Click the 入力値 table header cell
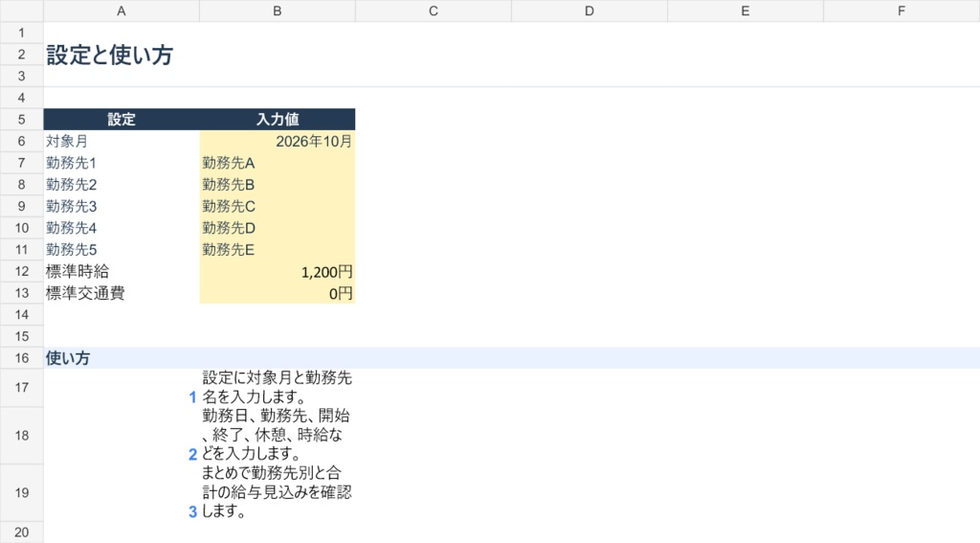The width and height of the screenshot is (980, 543). [x=278, y=120]
